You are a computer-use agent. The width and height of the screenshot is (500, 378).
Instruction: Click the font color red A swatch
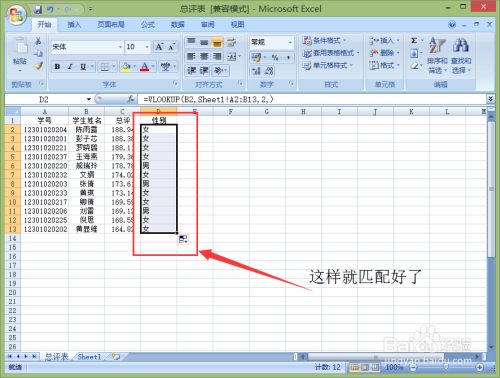(144, 67)
